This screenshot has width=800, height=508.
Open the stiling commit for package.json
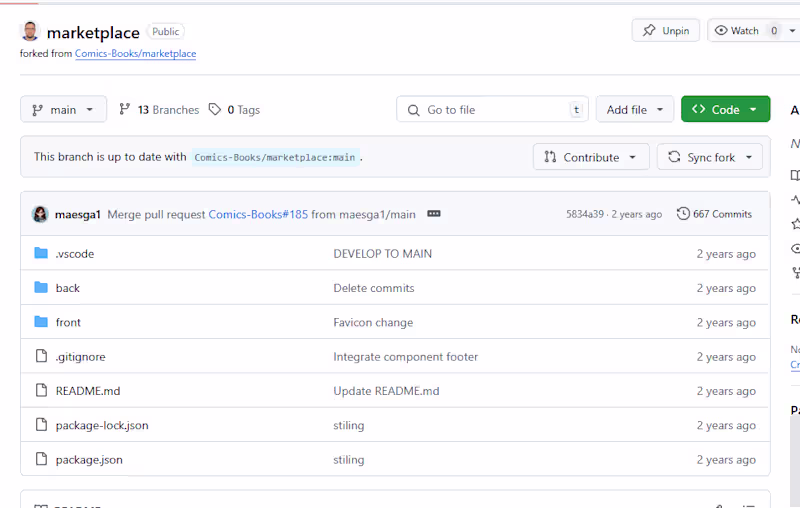pyautogui.click(x=349, y=460)
